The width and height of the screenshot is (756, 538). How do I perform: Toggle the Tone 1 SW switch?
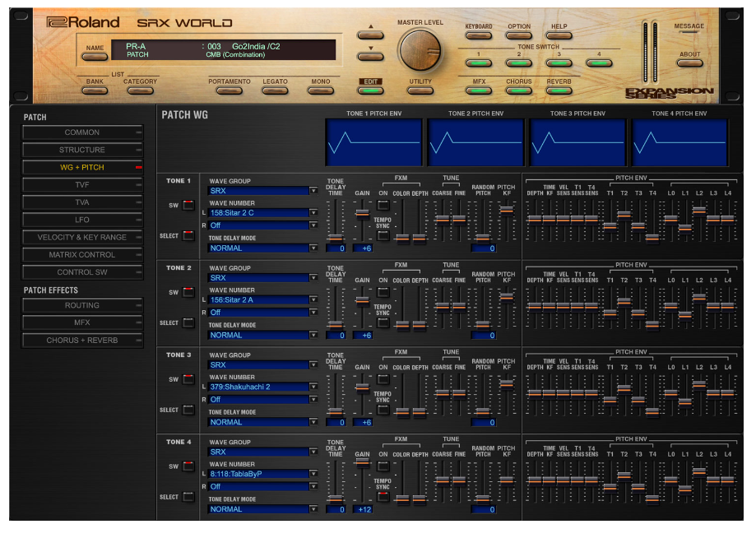[188, 205]
